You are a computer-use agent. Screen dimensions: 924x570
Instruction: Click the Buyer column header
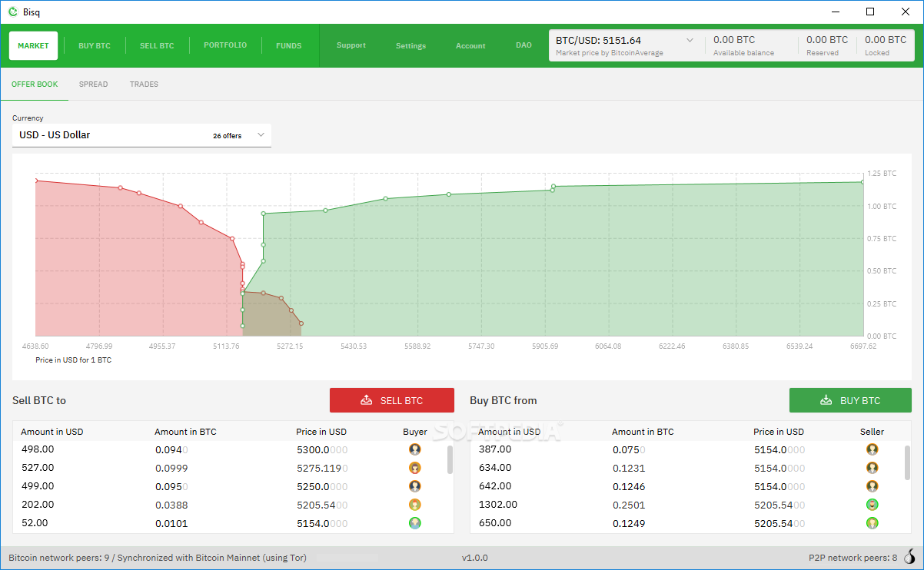click(x=415, y=432)
